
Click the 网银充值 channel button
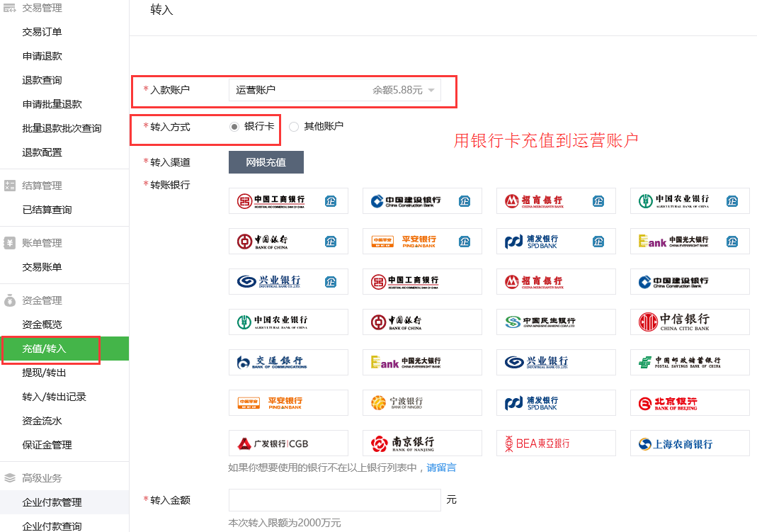pyautogui.click(x=266, y=162)
